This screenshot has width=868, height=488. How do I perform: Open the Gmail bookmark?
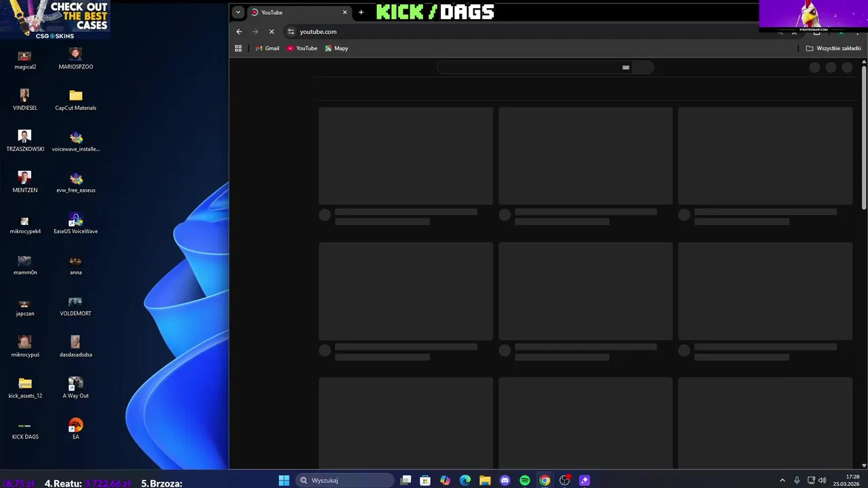point(267,48)
